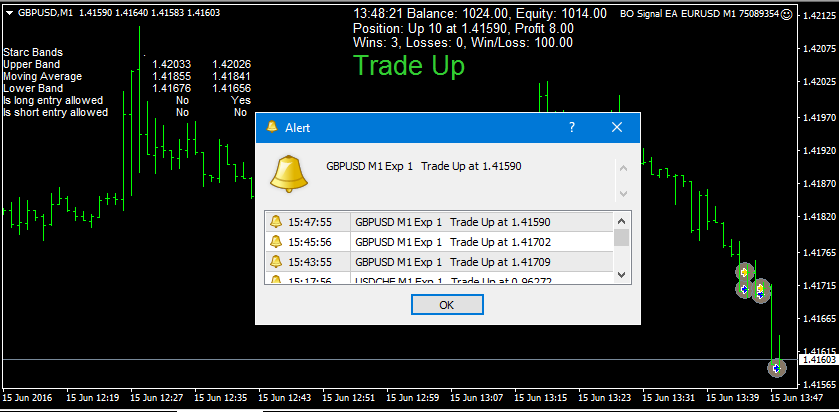Click the 1.42125 price axis label
Screen dimensions: 839x412
click(x=817, y=16)
